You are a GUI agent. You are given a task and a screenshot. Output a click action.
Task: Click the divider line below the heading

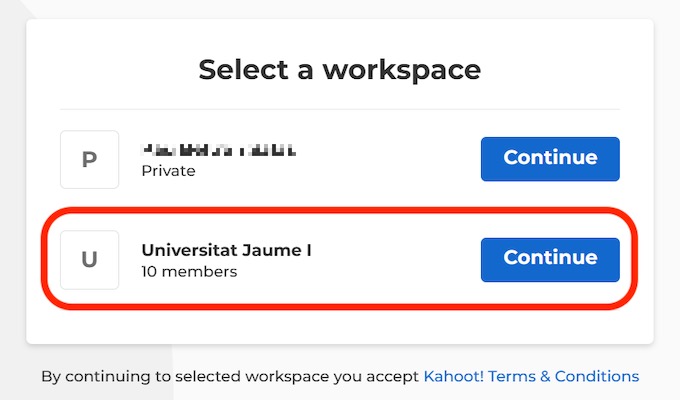(x=339, y=109)
